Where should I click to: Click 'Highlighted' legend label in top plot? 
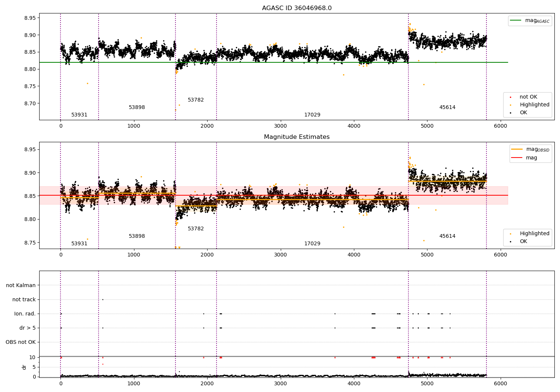point(535,105)
